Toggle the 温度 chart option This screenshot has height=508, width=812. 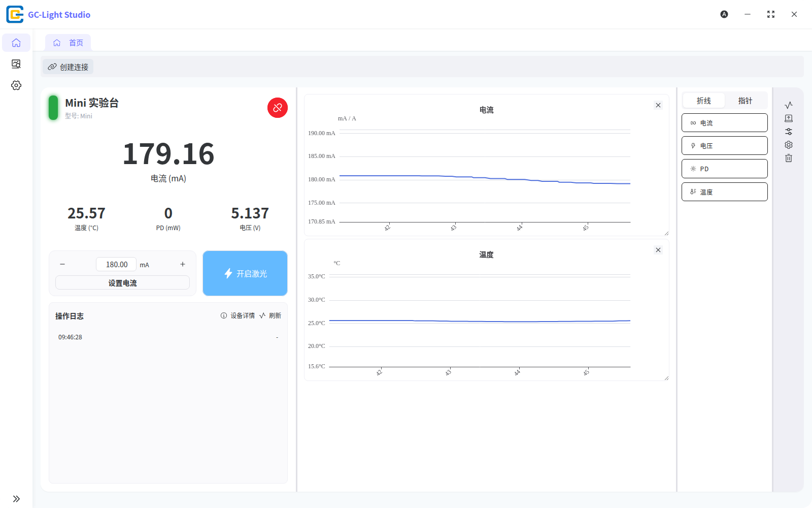tap(725, 192)
